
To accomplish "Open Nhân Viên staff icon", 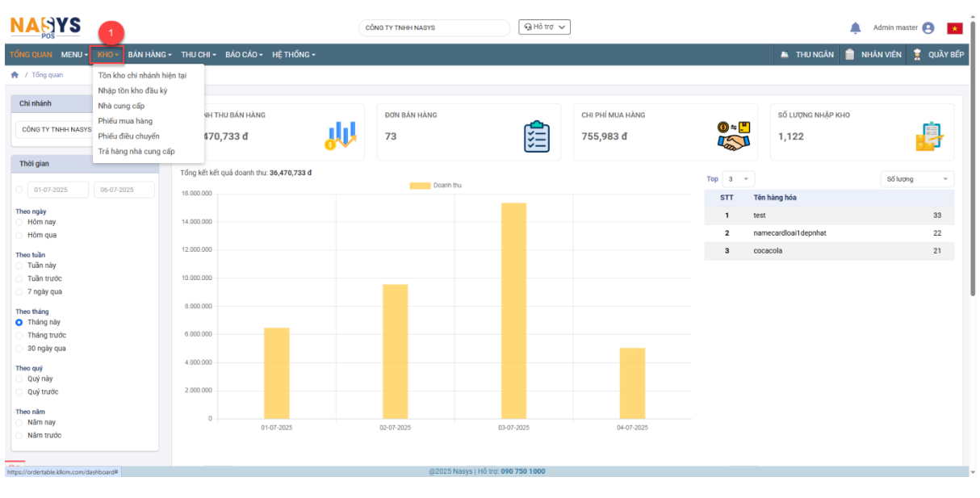I will [x=850, y=55].
